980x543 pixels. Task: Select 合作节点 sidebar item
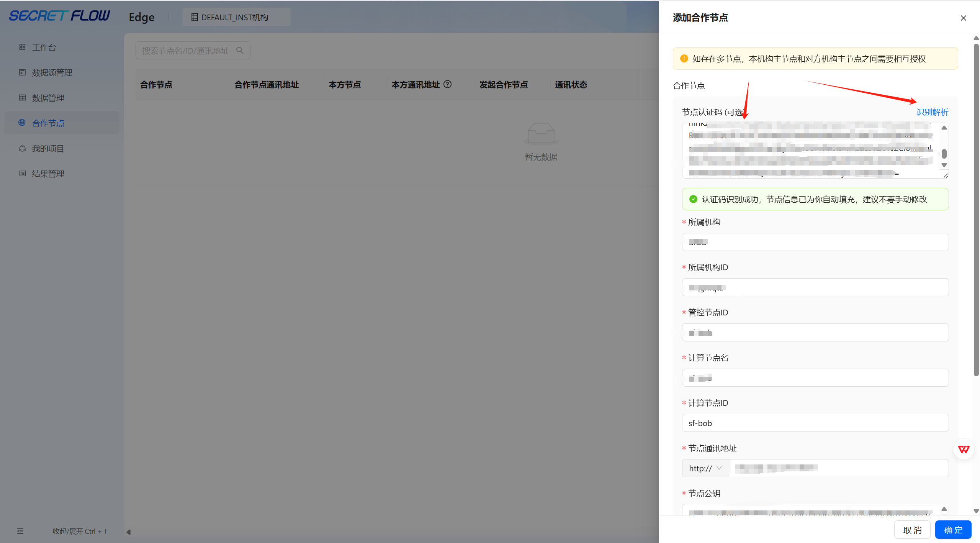click(x=62, y=123)
